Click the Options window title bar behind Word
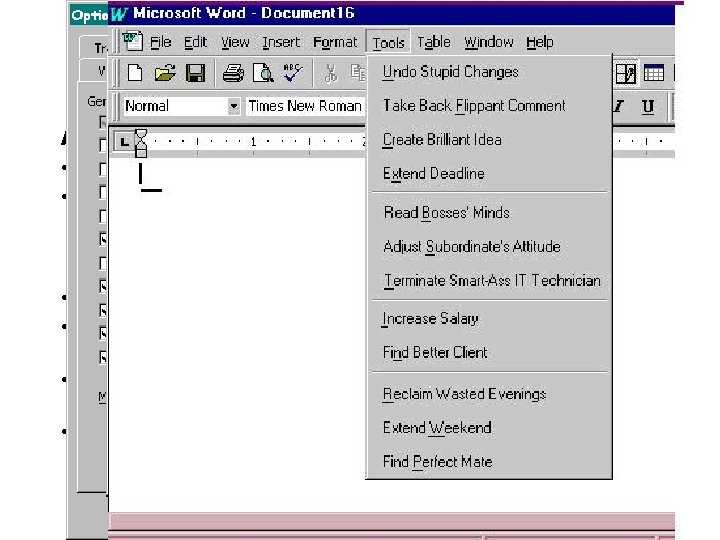Screen dimensions: 720x540 (x=89, y=15)
